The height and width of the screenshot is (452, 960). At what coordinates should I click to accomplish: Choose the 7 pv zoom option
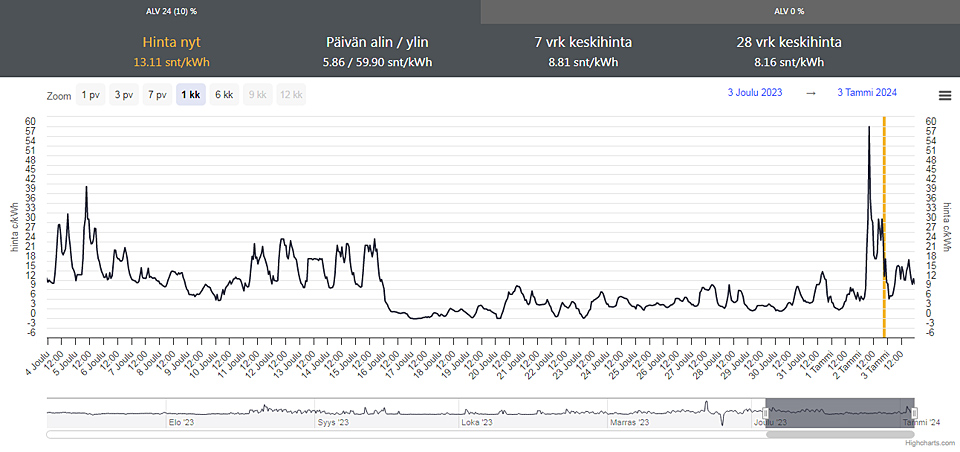click(x=156, y=95)
